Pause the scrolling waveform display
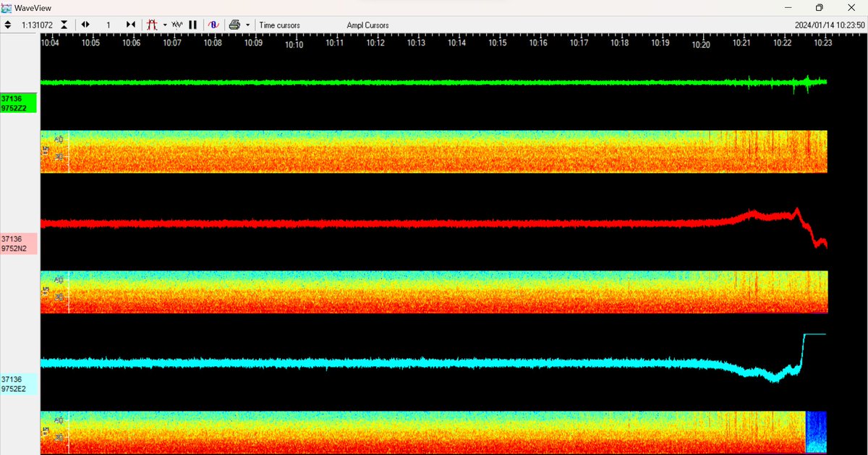The image size is (868, 455). [192, 24]
